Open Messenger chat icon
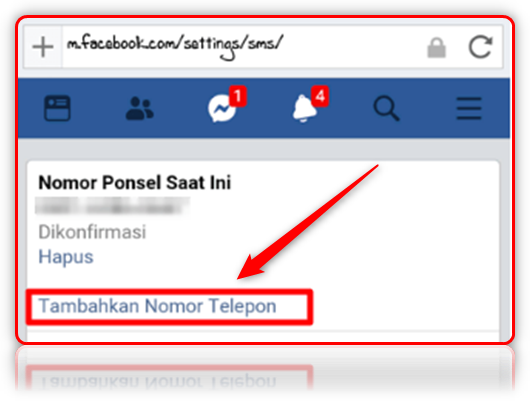The height and width of the screenshot is (406, 530). 221,109
